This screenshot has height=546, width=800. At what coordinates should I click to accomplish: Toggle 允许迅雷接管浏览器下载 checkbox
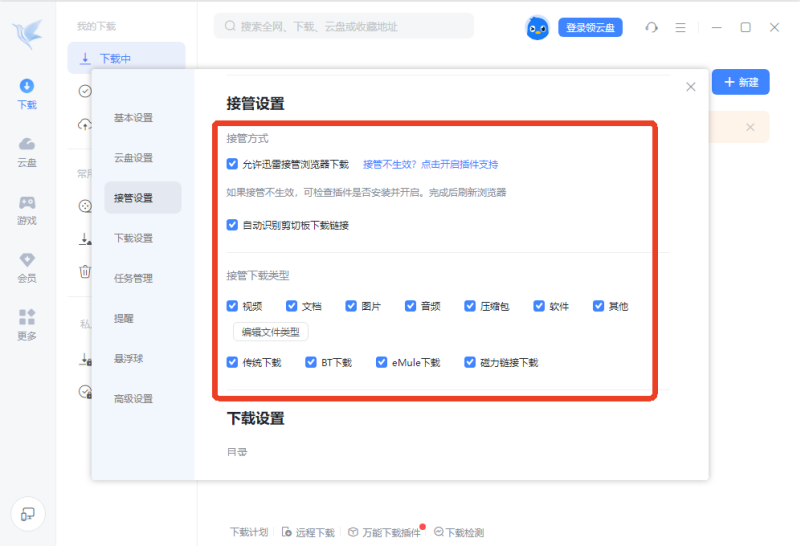pos(232,164)
